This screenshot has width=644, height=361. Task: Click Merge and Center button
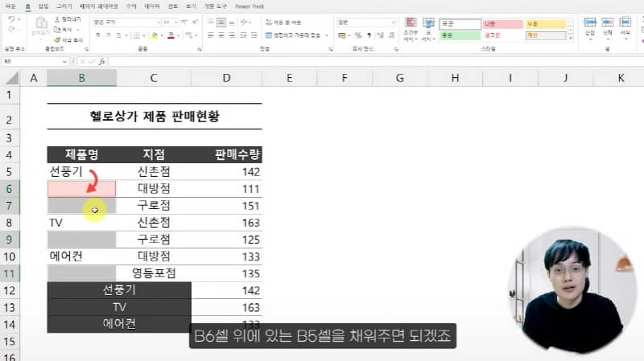point(293,35)
